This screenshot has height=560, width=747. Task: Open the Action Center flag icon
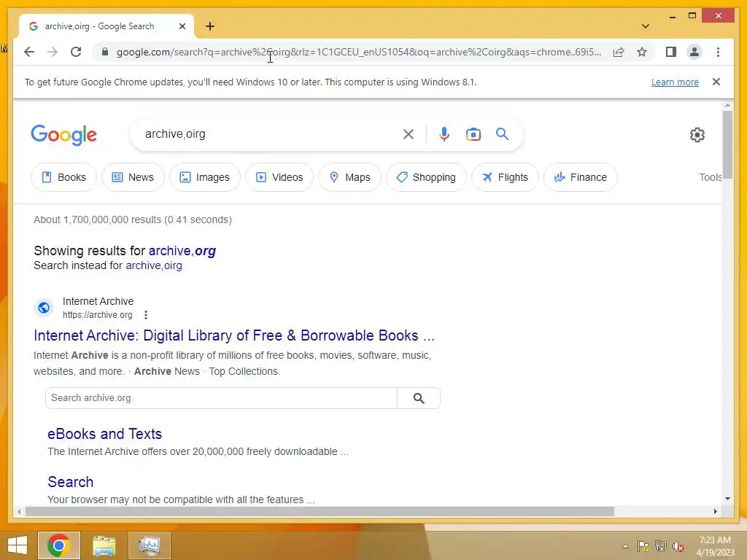[x=643, y=546]
